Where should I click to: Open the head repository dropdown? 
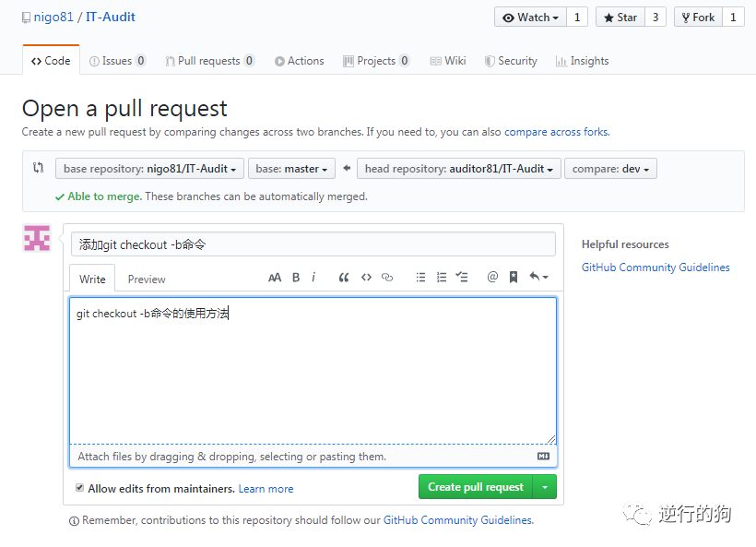tap(458, 169)
